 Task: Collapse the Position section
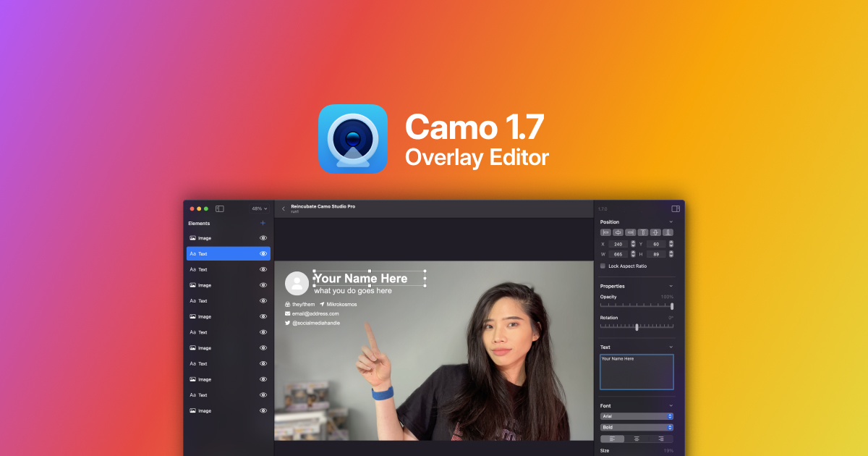671,221
